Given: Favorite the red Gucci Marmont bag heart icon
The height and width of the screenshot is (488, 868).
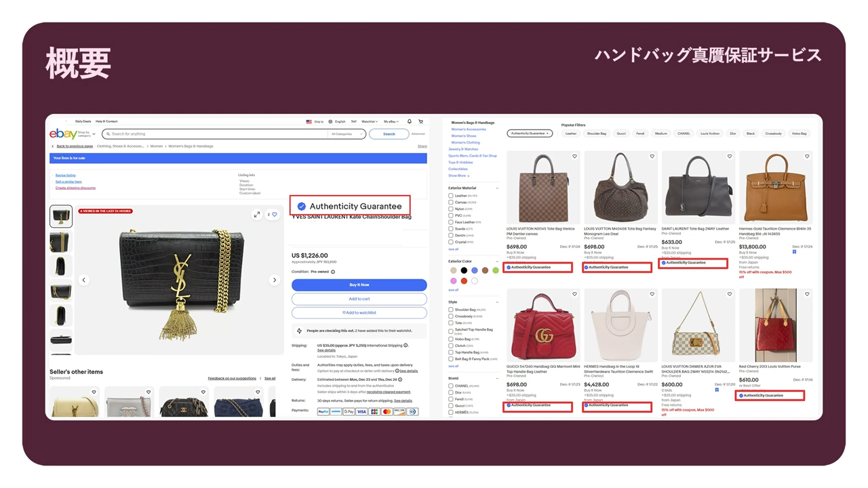Looking at the screenshot, I should coord(574,294).
